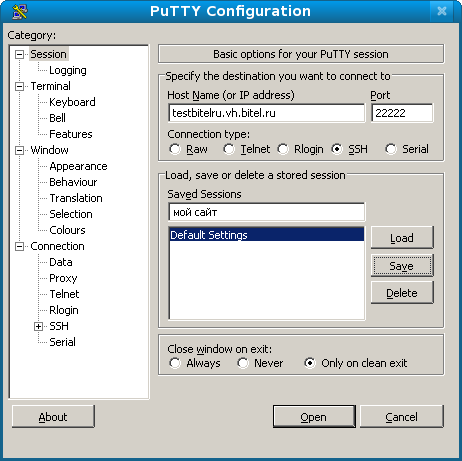Save the current session
Image resolution: width=462 pixels, height=461 pixels.
pyautogui.click(x=402, y=266)
